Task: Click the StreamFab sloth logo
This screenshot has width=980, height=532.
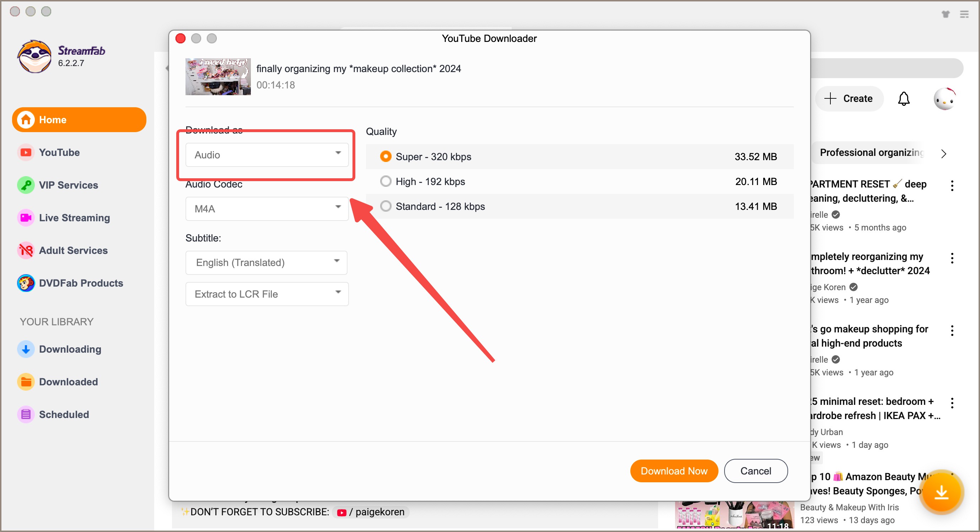Action: [34, 56]
